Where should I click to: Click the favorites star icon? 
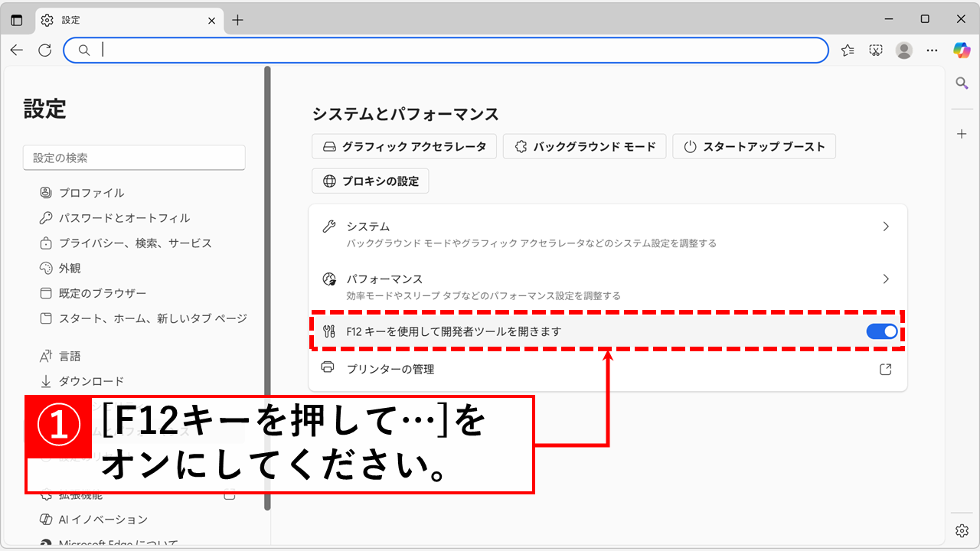tap(847, 50)
